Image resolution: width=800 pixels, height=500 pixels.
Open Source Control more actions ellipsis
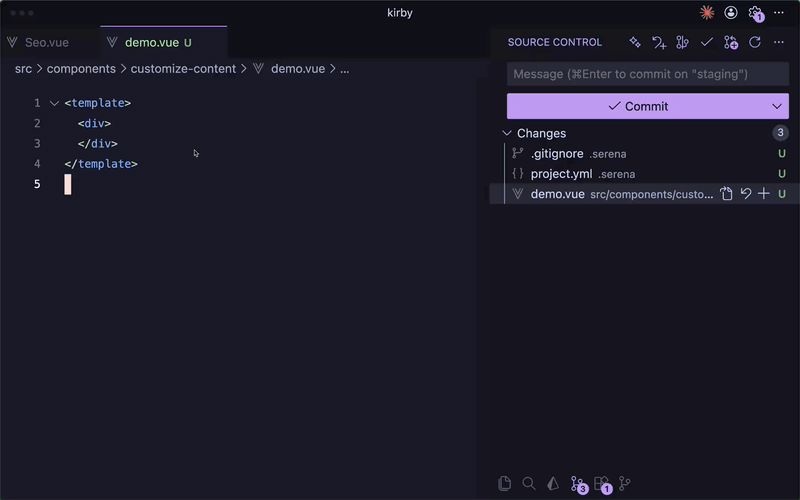click(779, 42)
